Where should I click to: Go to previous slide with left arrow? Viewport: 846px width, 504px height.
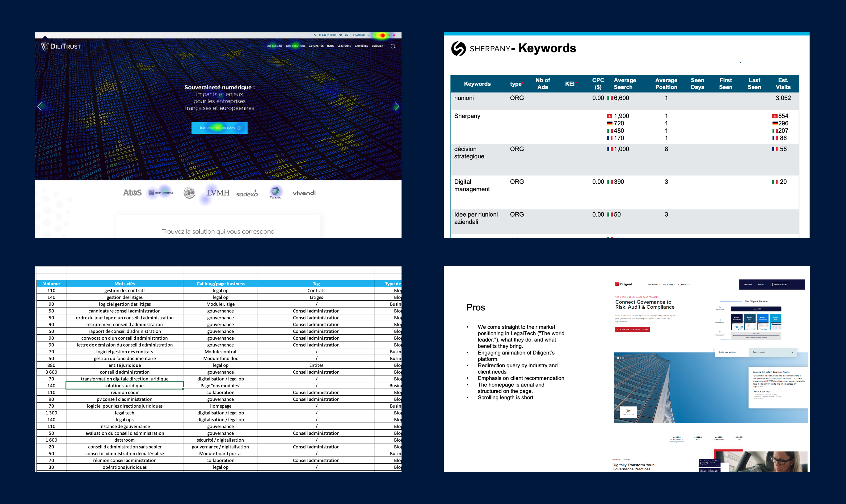(x=40, y=106)
